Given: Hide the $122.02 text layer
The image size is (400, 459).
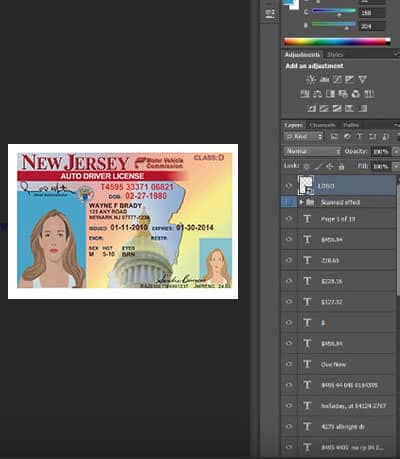Looking at the screenshot, I should (x=289, y=302).
